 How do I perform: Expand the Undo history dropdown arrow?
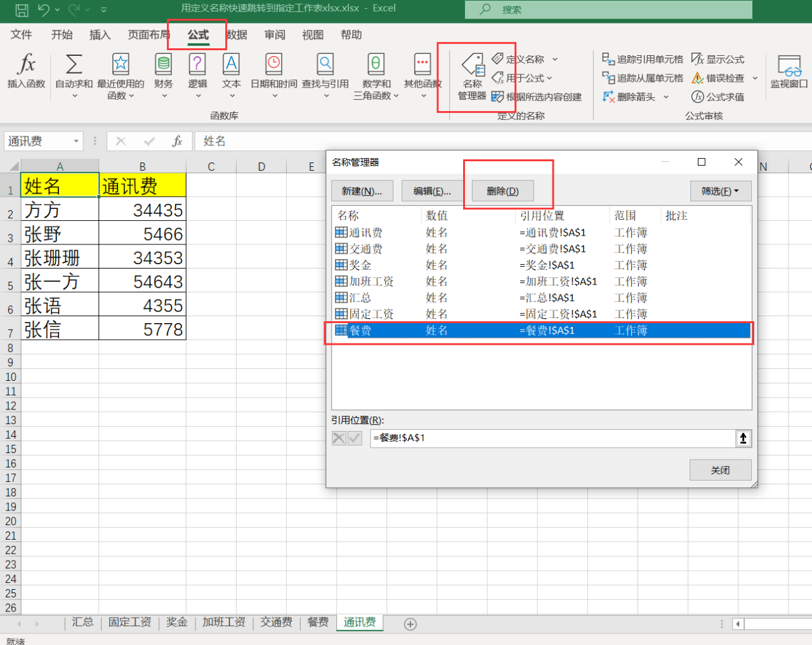[x=57, y=10]
